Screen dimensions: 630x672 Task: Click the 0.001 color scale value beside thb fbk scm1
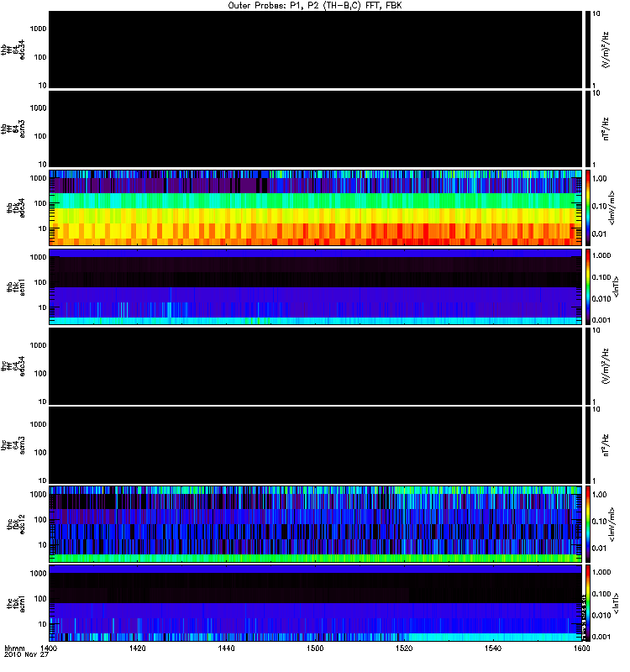(601, 320)
